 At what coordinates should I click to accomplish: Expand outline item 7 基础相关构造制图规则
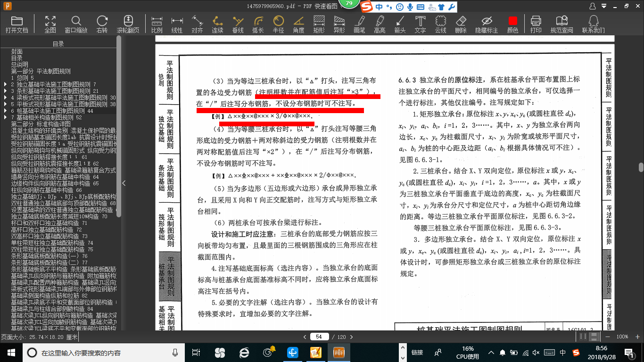[x=5, y=117]
